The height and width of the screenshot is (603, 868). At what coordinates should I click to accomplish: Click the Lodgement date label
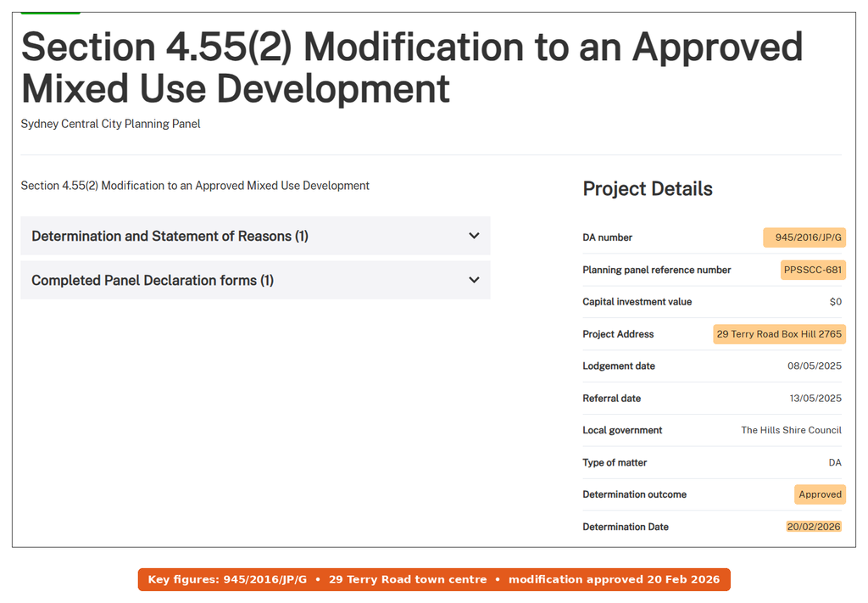(618, 366)
